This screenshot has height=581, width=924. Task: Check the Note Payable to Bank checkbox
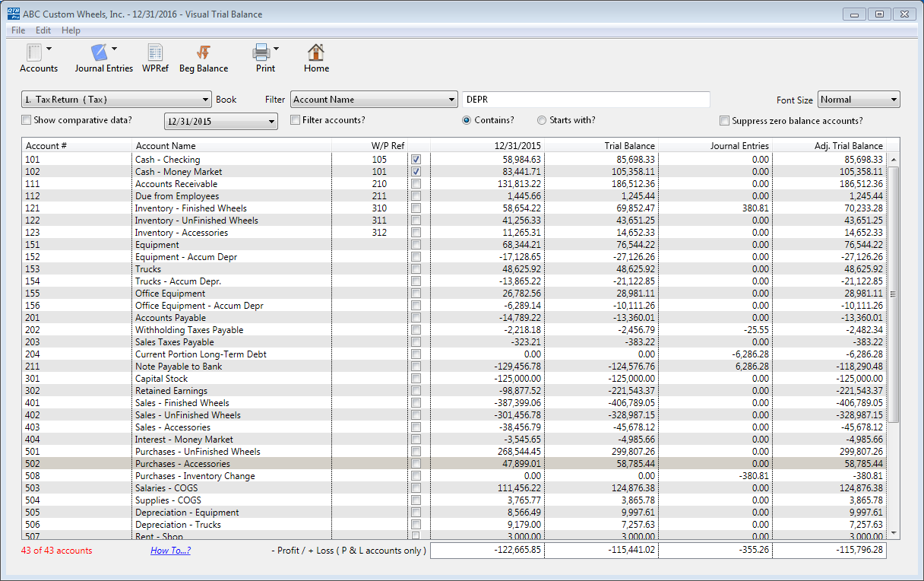point(416,367)
